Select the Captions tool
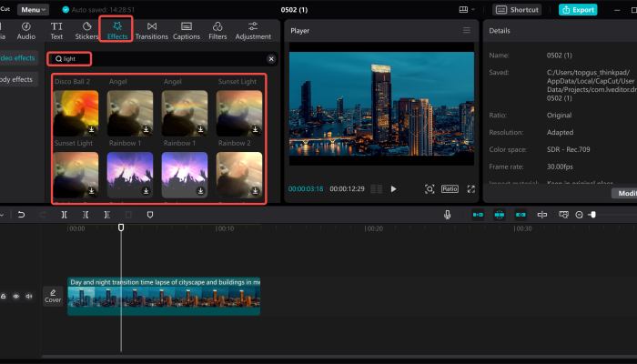Viewport: 637px width, 364px height. pos(187,30)
